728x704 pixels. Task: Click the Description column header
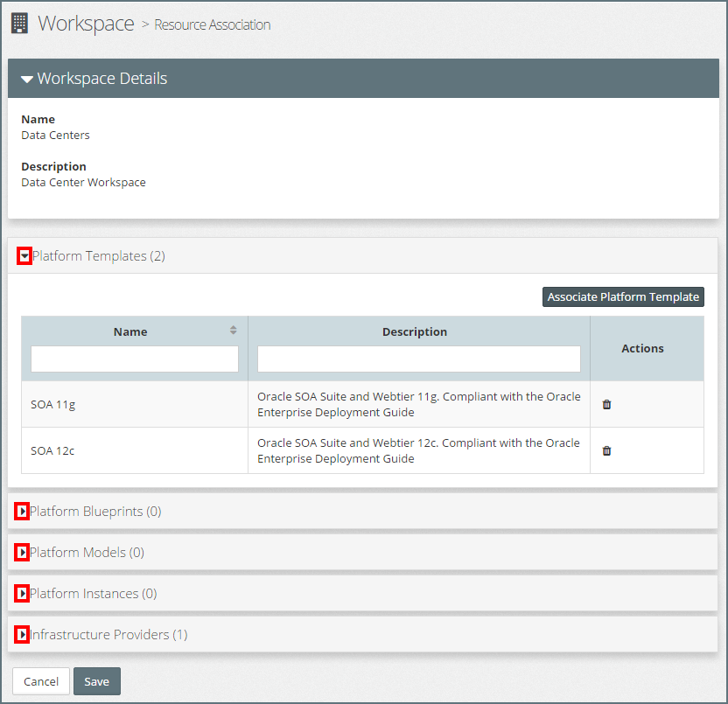[415, 332]
